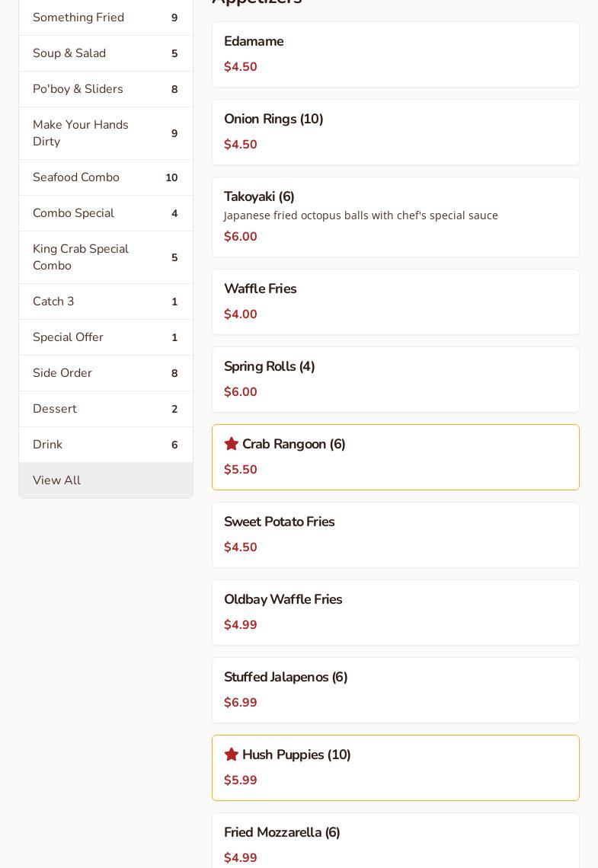This screenshot has height=868, width=598.
Task: Select the Edamame menu item
Action: pos(395,54)
